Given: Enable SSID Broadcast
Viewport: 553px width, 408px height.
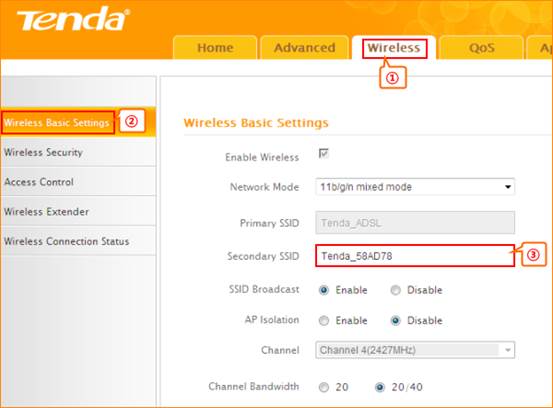Looking at the screenshot, I should click(324, 290).
